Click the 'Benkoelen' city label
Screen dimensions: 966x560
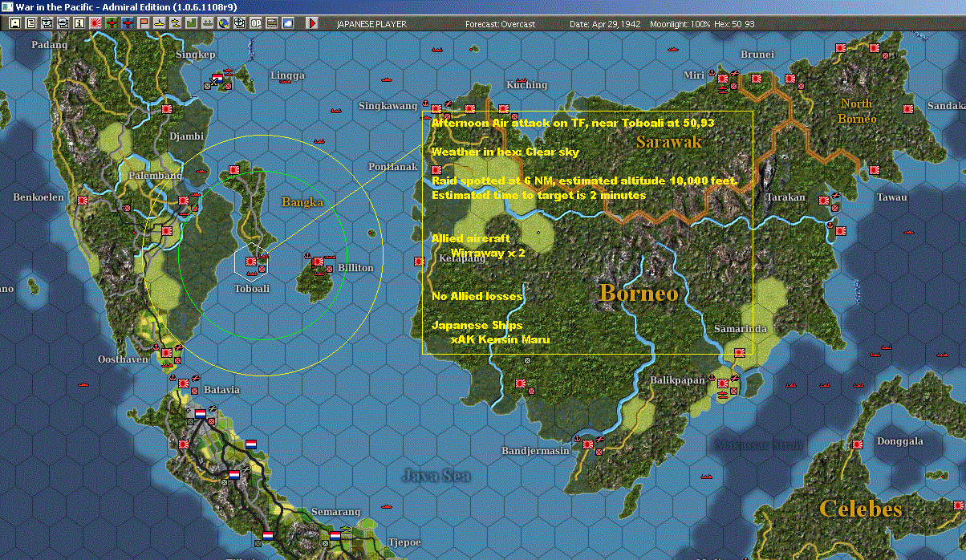[x=39, y=197]
